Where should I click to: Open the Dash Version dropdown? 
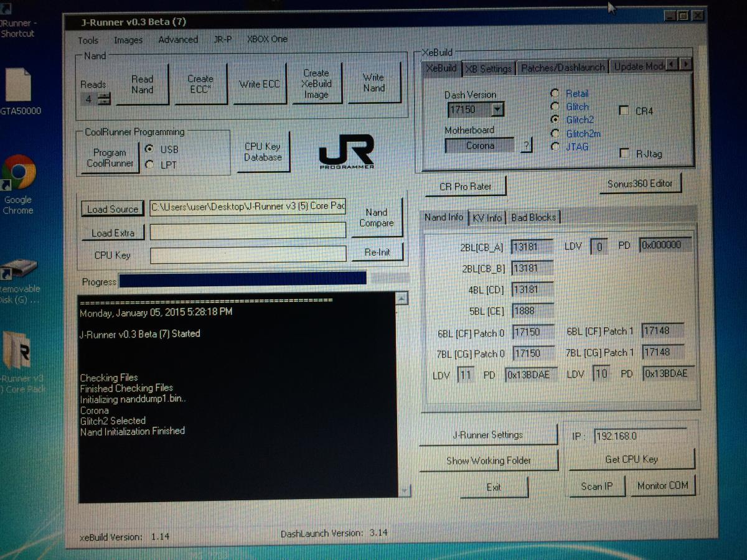coord(497,110)
